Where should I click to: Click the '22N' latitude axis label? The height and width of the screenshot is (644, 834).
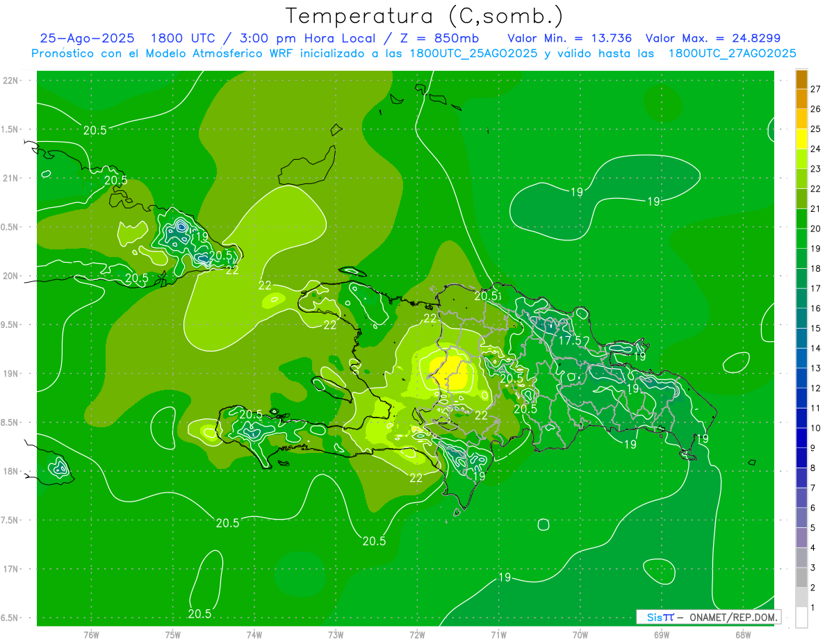10,81
